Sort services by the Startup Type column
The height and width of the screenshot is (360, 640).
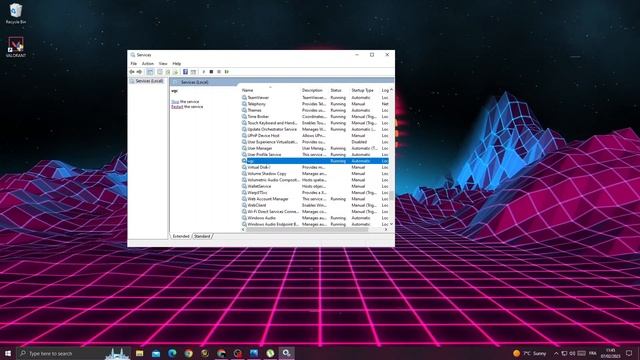pyautogui.click(x=362, y=90)
